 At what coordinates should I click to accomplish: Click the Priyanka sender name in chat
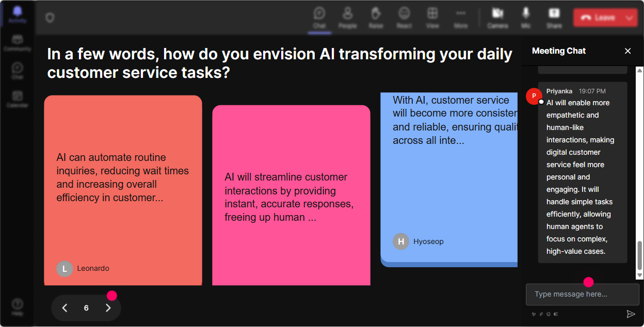(559, 91)
